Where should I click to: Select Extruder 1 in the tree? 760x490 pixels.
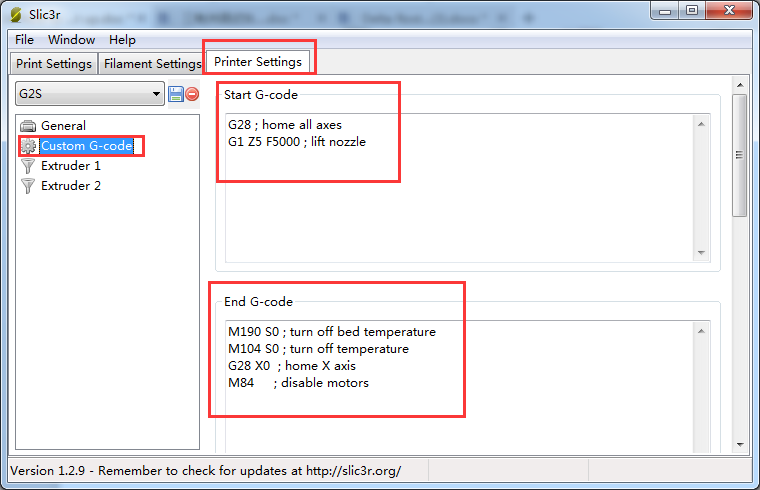point(71,166)
